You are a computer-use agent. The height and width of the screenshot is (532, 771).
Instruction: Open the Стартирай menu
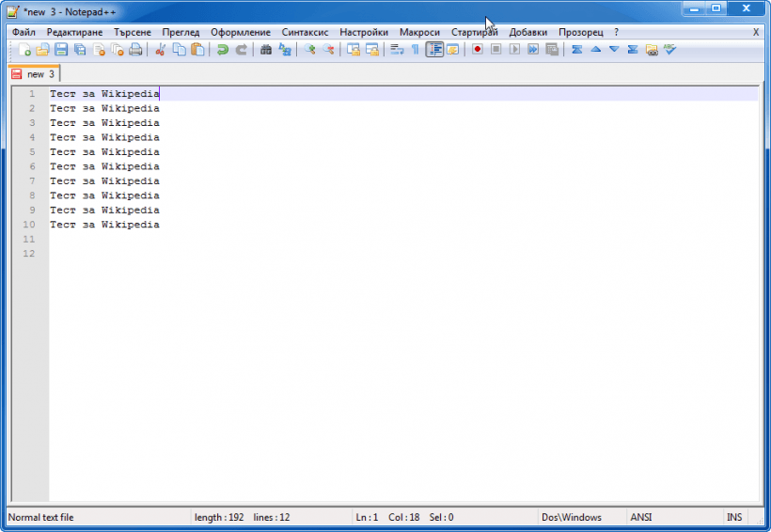475,32
